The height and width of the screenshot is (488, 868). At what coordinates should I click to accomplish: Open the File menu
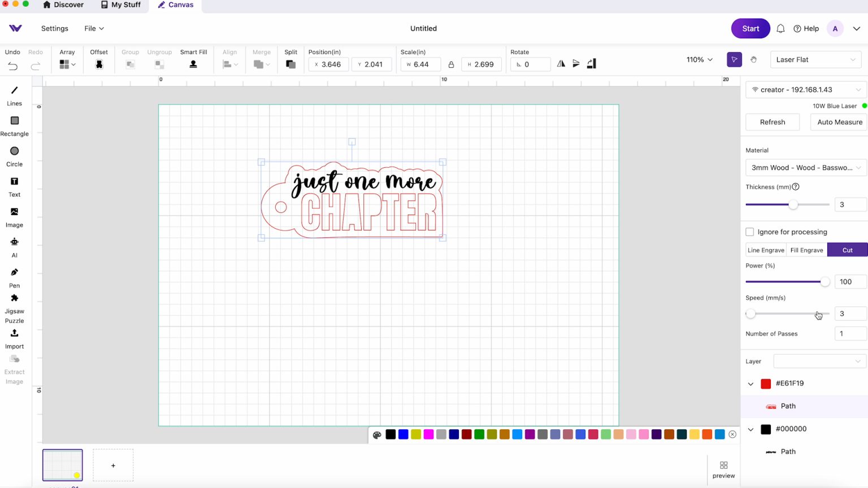(x=94, y=28)
